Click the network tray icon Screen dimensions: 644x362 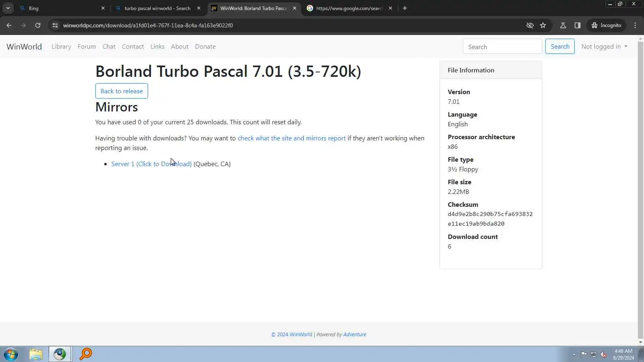(594, 354)
